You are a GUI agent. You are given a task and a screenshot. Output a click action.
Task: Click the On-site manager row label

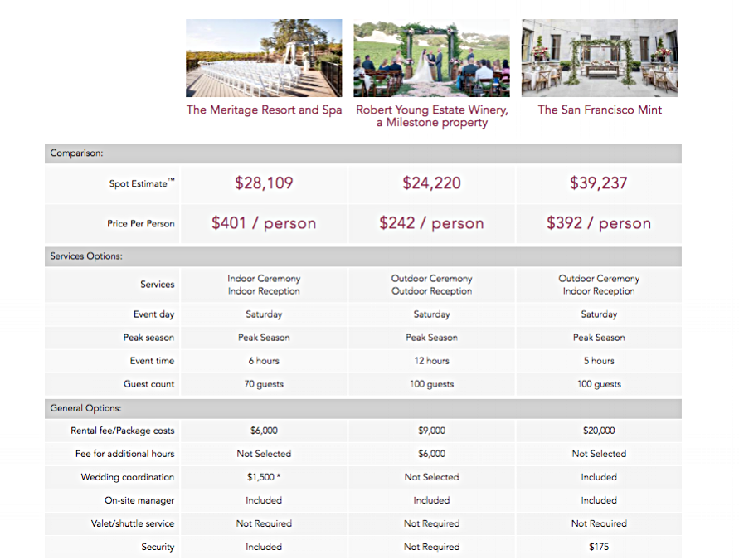[x=139, y=500]
